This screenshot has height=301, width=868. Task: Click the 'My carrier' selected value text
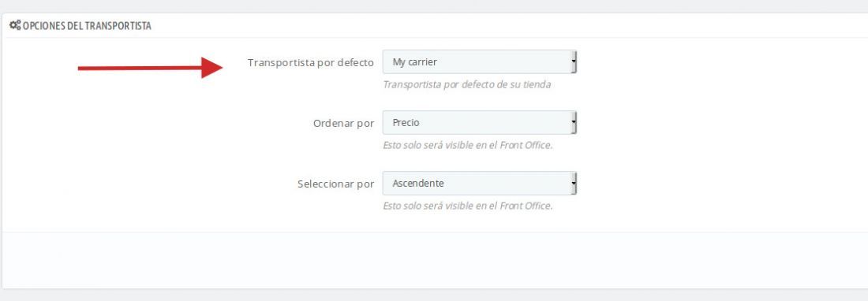(x=414, y=62)
